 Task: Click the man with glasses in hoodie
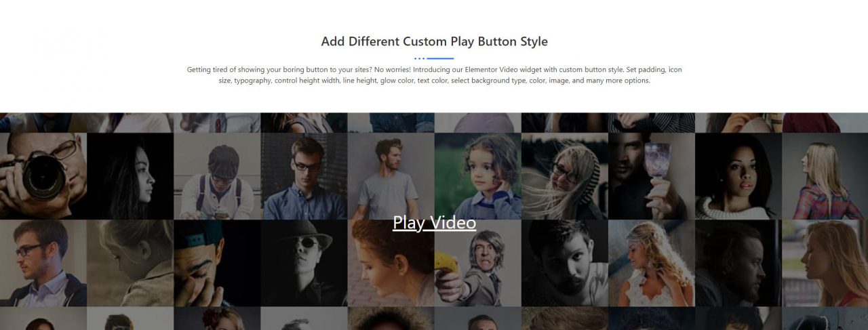43,263
